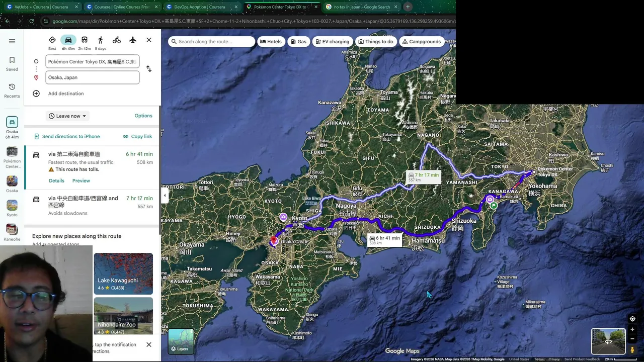
Task: Click 6 hr 41 min route label on map
Action: click(385, 240)
